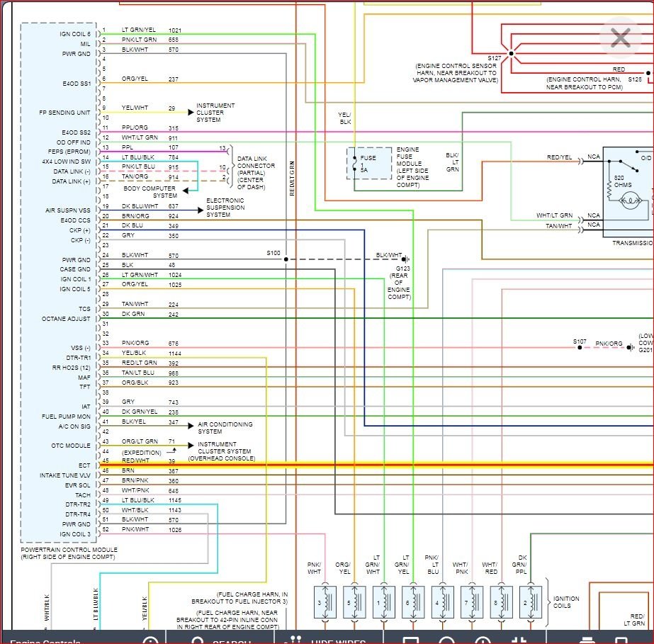Select ignition coil 2 symbol

click(531, 602)
